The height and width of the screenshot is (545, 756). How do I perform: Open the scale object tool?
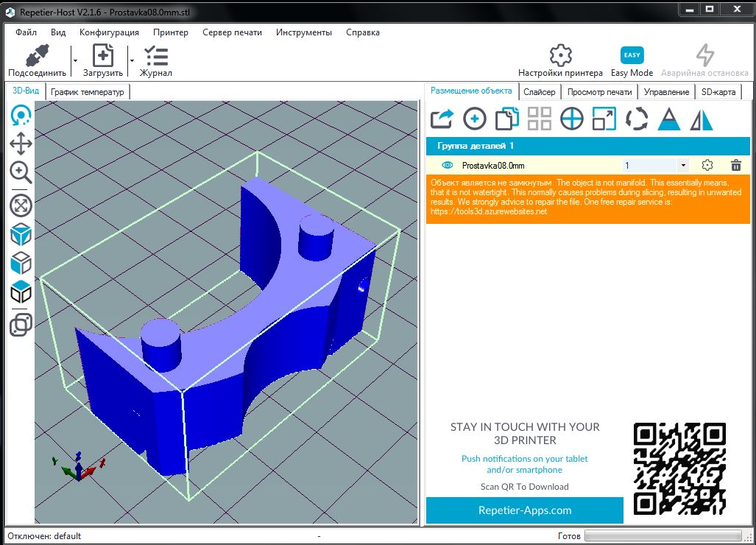pos(604,119)
